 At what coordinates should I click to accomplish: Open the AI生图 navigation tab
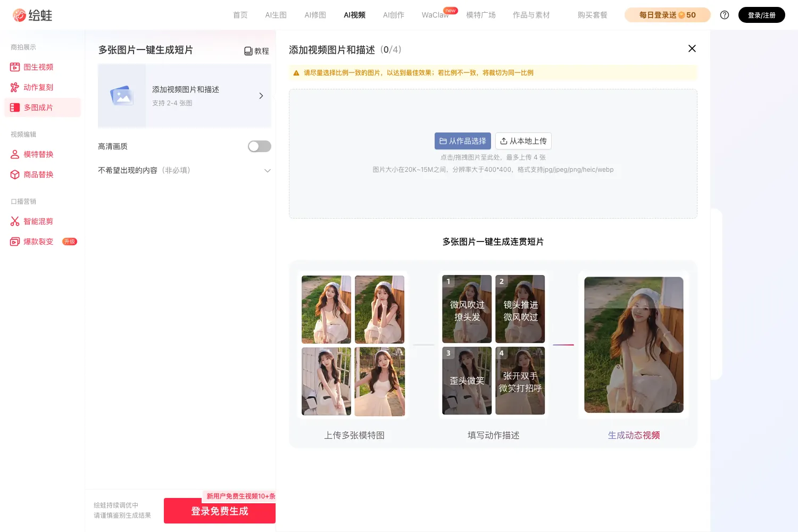pyautogui.click(x=276, y=15)
